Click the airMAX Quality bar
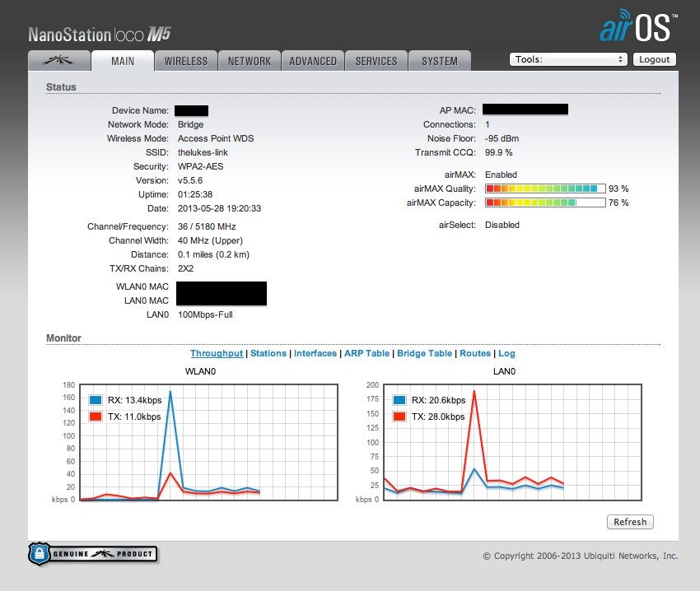This screenshot has height=591, width=700. pos(545,188)
